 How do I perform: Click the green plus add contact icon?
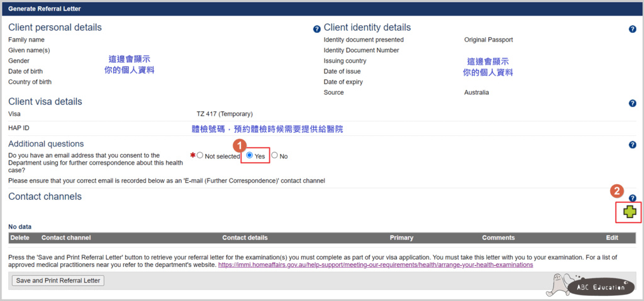[x=630, y=212]
